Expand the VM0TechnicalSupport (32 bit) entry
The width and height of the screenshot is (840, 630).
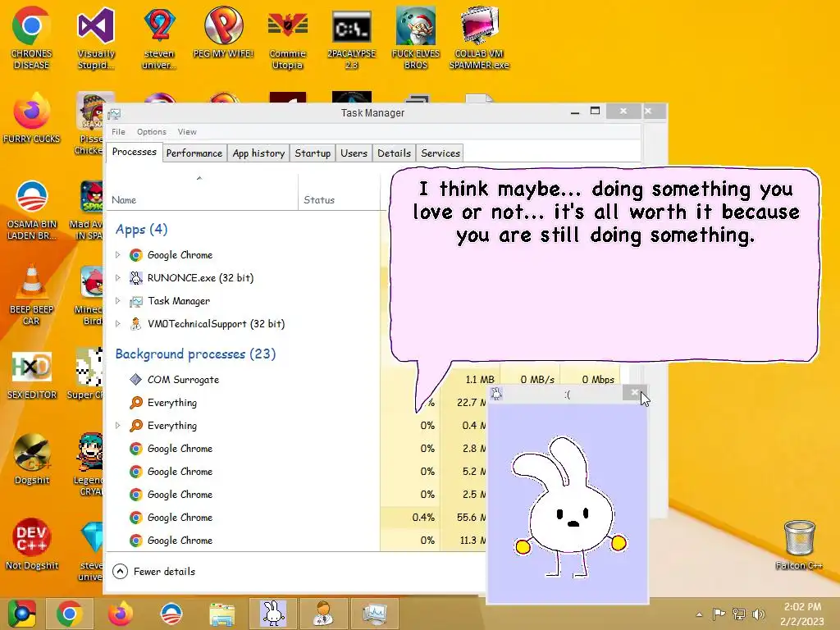point(118,323)
